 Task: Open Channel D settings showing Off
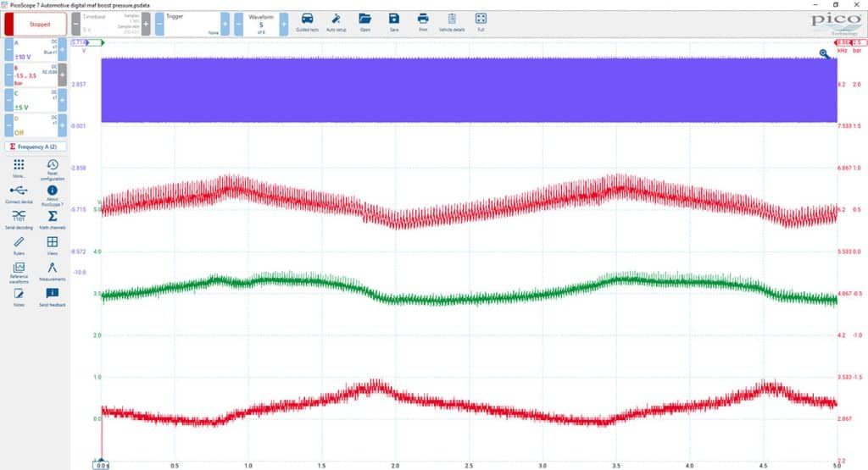click(x=36, y=125)
